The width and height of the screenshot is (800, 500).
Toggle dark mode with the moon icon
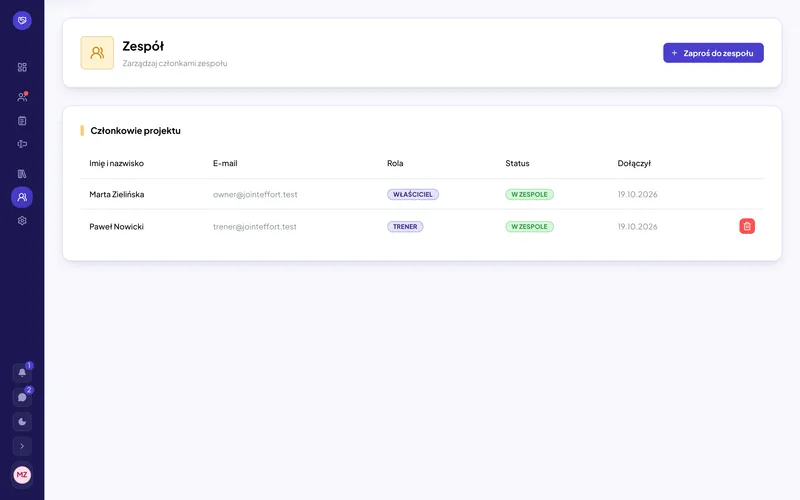click(22, 421)
